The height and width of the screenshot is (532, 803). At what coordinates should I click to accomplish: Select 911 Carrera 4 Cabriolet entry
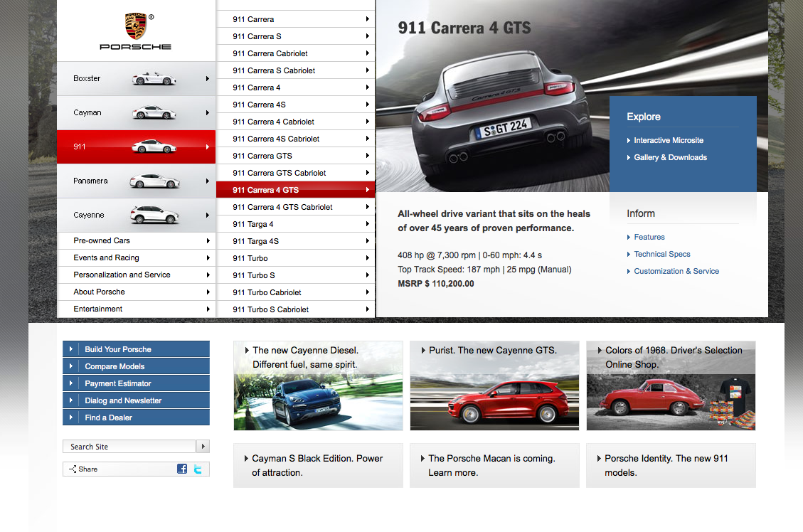295,122
